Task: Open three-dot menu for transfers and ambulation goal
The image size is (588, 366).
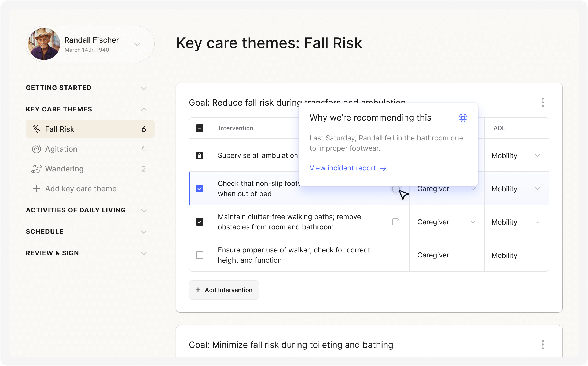Action: 543,102
